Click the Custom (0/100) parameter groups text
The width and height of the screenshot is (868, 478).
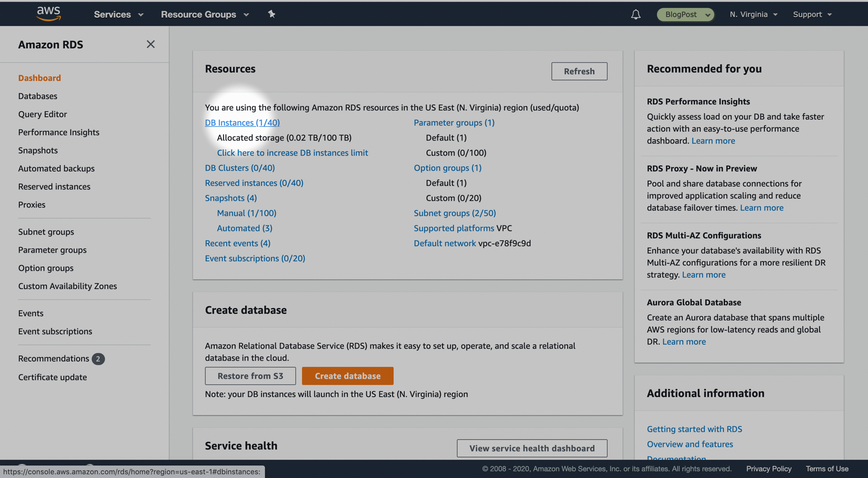[x=456, y=153]
